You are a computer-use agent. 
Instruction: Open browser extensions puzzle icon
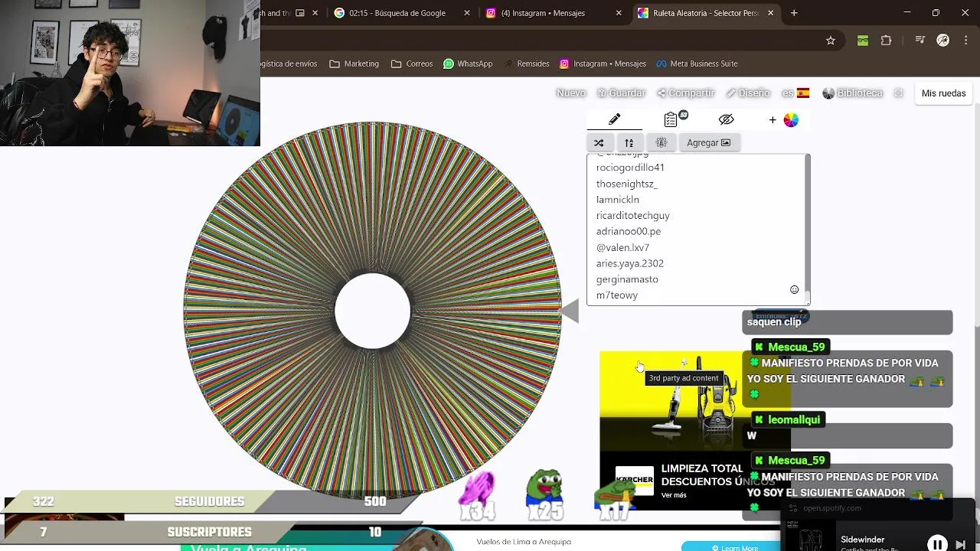point(886,41)
